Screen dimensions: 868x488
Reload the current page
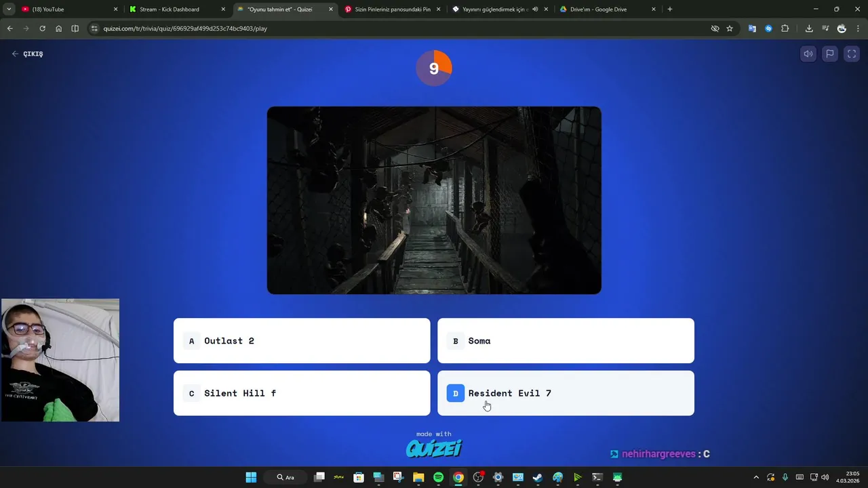tap(42, 28)
